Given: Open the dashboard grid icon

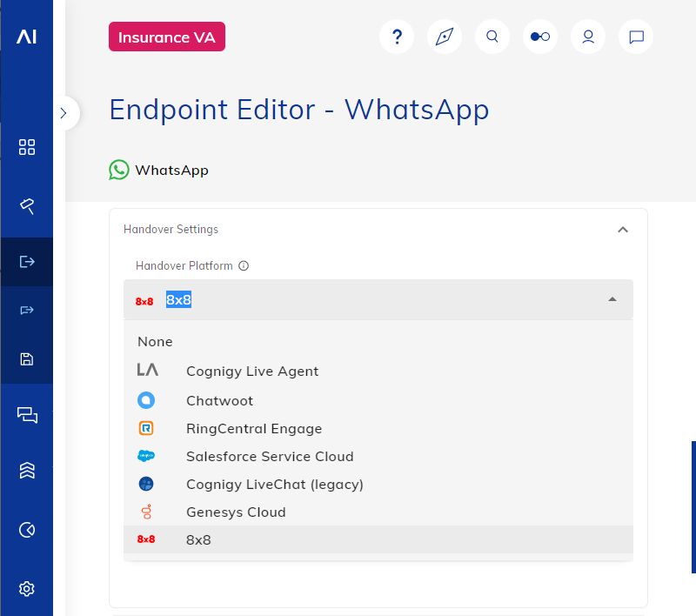Looking at the screenshot, I should pos(27,147).
